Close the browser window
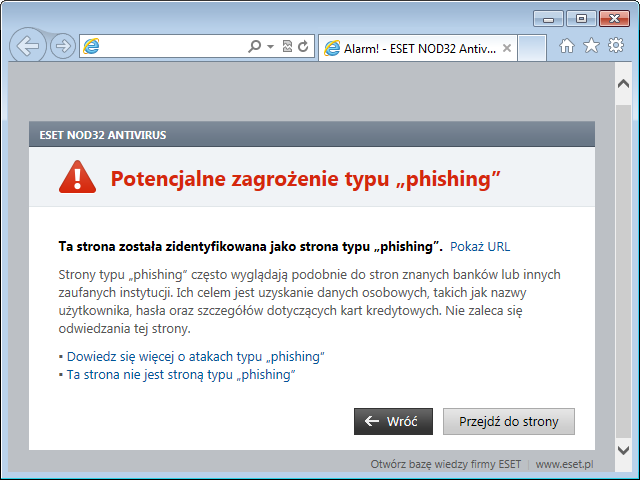Viewport: 640px width, 480px height. coord(614,19)
